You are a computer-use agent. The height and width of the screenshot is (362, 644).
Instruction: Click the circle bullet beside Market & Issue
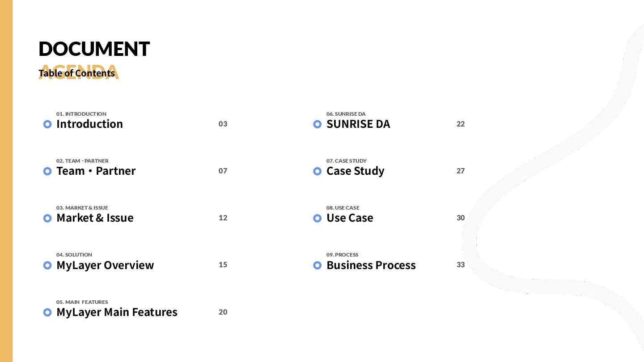coord(47,218)
